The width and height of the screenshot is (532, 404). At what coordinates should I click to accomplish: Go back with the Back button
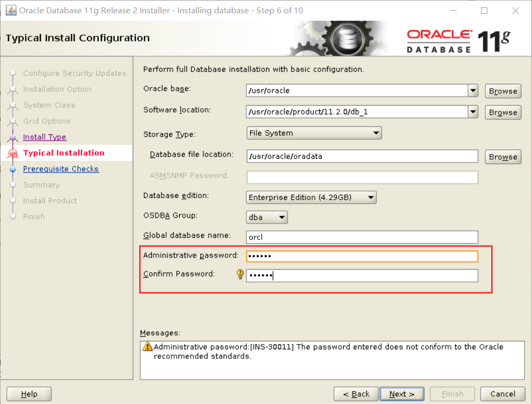coord(356,394)
